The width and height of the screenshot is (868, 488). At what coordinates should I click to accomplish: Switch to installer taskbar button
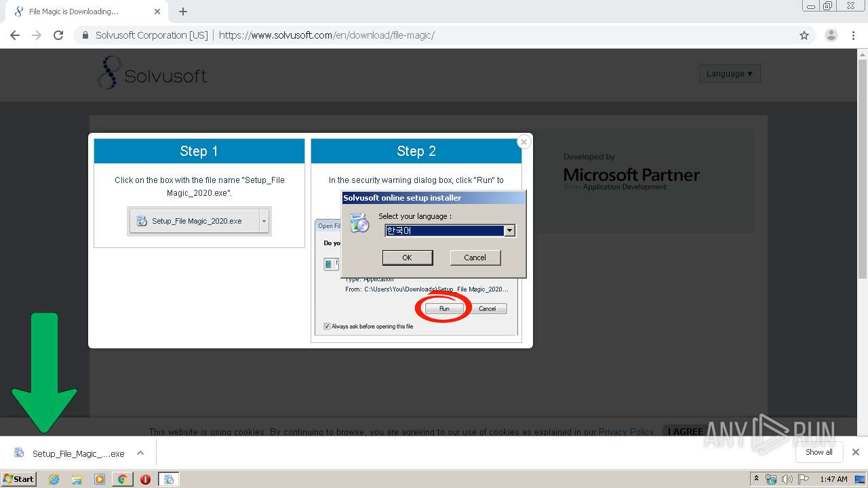coord(169,479)
